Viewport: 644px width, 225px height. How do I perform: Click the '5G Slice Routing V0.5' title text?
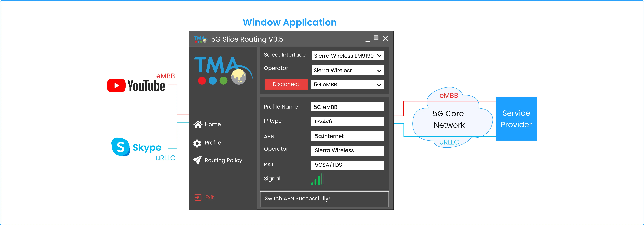(247, 39)
